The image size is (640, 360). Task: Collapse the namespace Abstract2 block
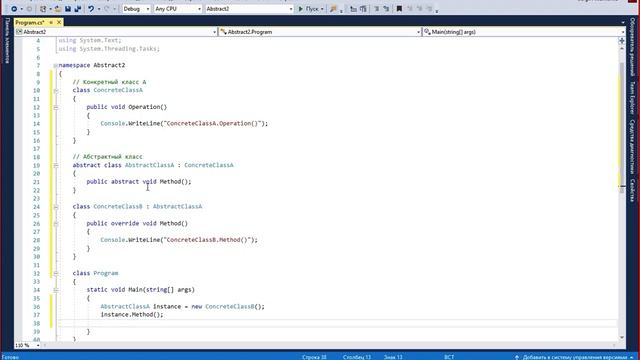[x=56, y=65]
